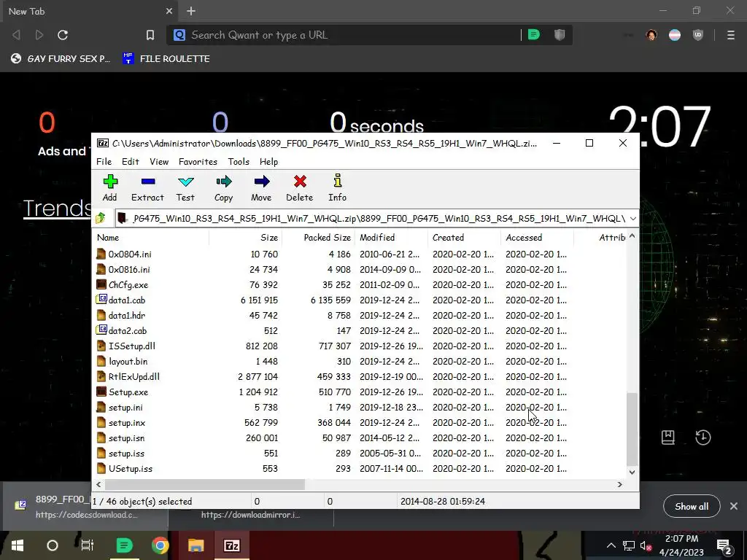The width and height of the screenshot is (747, 560).
Task: Click Show all downloads button
Action: click(692, 506)
